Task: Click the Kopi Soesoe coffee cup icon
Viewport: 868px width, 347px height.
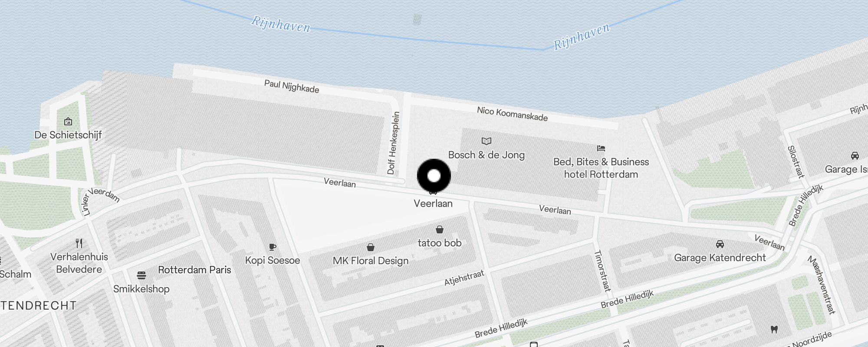Action: pos(272,247)
